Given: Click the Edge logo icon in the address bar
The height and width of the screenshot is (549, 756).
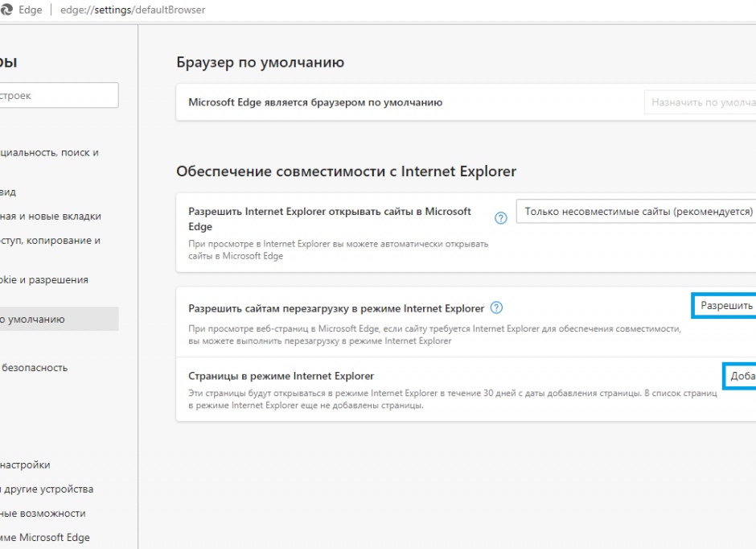Looking at the screenshot, I should [6, 10].
